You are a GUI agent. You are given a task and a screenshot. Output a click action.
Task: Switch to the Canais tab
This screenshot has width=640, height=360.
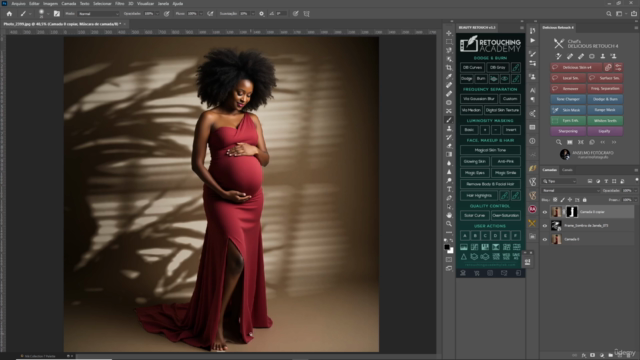pyautogui.click(x=567, y=170)
